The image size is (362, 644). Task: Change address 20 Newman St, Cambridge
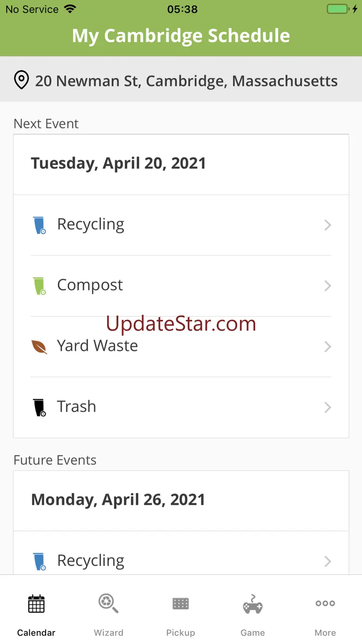pyautogui.click(x=186, y=81)
